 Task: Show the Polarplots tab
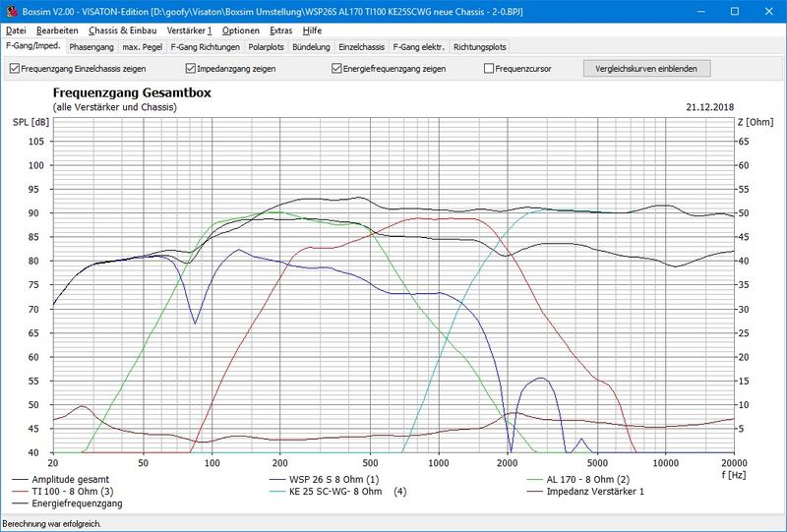pyautogui.click(x=267, y=46)
